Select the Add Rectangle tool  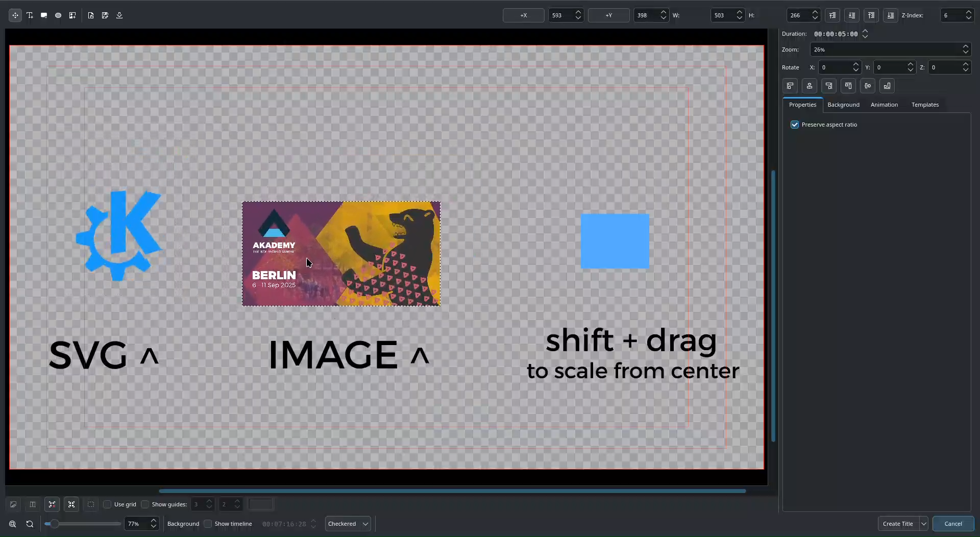pyautogui.click(x=44, y=15)
